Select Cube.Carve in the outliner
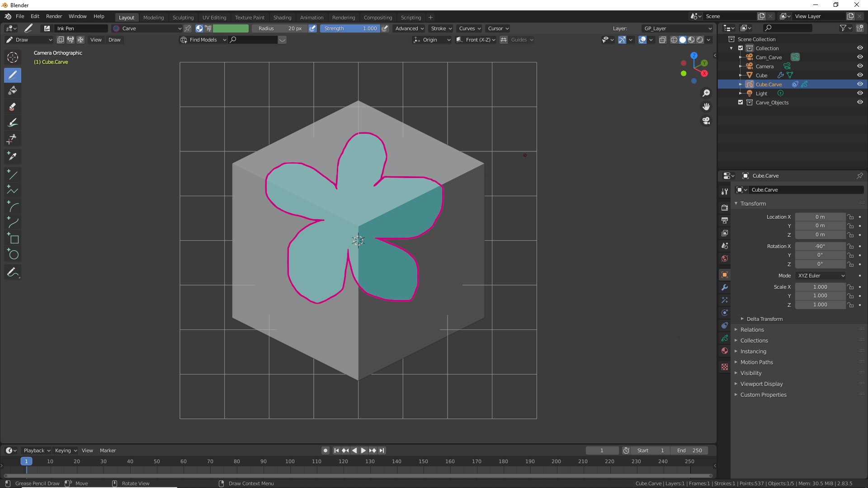Viewport: 868px width, 488px height. tap(769, 84)
